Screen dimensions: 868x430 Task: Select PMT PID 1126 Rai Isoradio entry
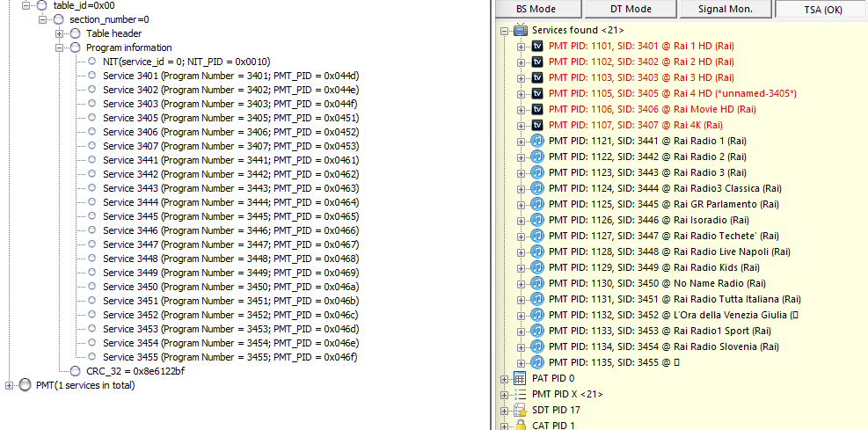pyautogui.click(x=649, y=220)
